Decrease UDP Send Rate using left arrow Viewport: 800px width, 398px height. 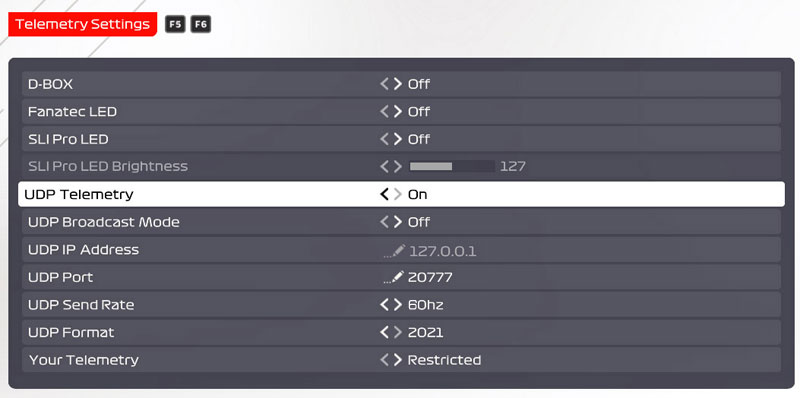[384, 305]
